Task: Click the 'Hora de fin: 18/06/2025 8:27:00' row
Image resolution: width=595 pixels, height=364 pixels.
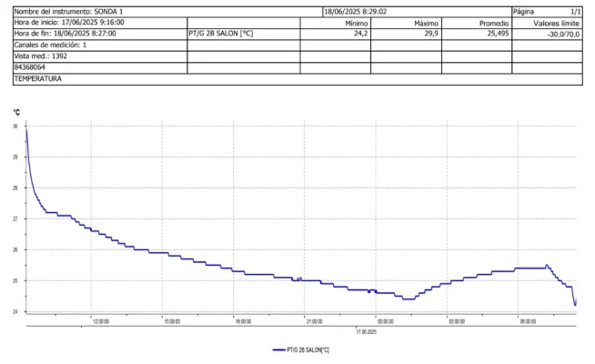Action: pyautogui.click(x=100, y=34)
